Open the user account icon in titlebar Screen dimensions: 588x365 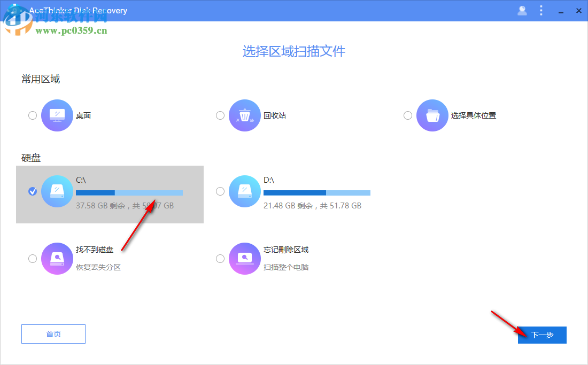pos(522,10)
